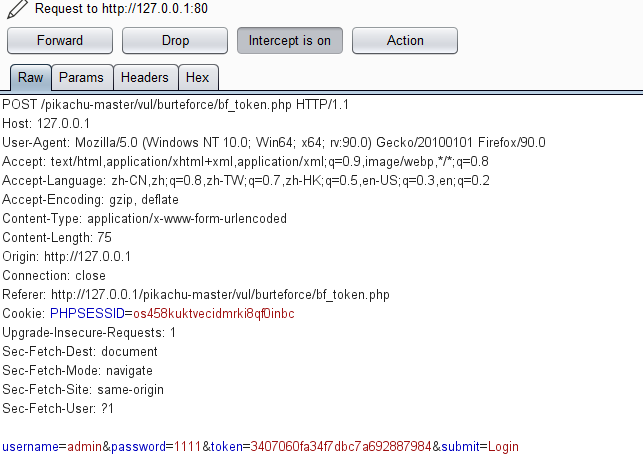
Task: Click the password parameter name in body
Action: 139,447
